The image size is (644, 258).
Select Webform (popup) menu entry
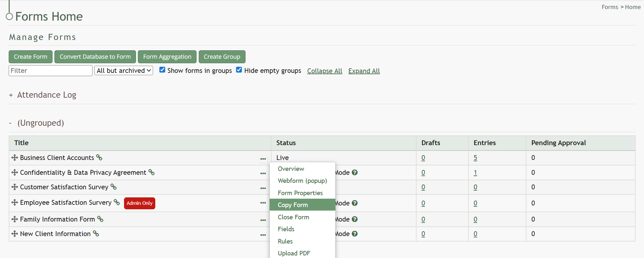point(303,181)
